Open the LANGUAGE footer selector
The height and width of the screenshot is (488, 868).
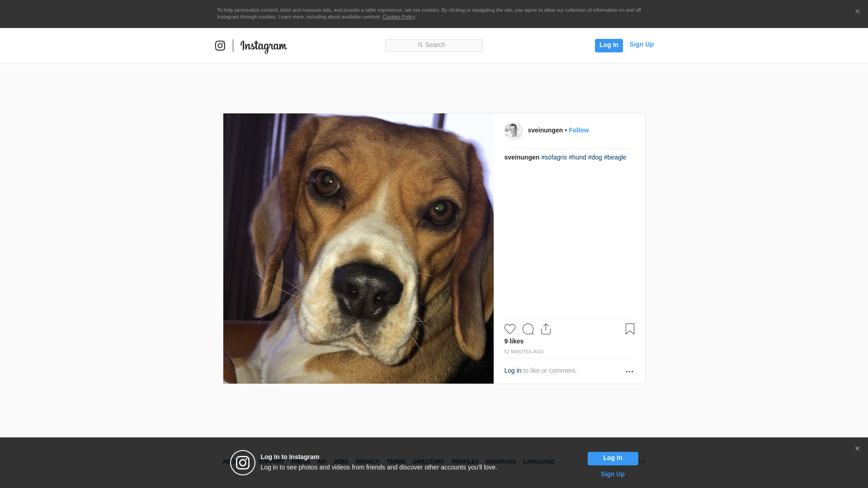coord(538,462)
